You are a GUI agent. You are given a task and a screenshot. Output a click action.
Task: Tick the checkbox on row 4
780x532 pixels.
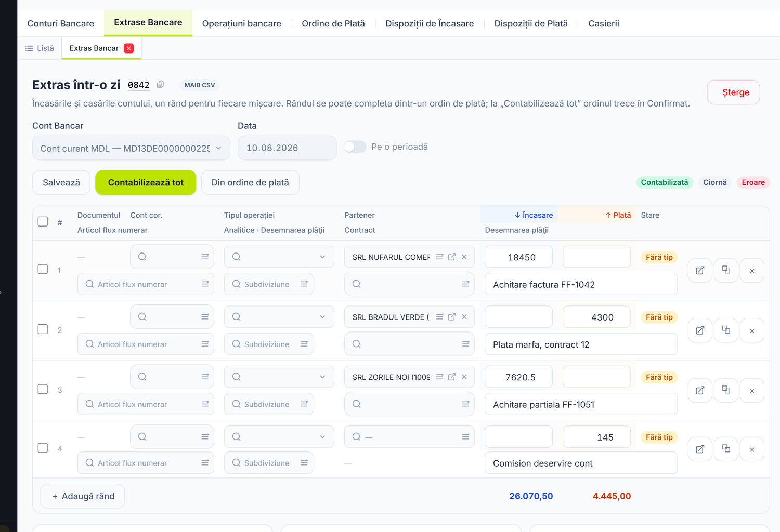point(43,448)
